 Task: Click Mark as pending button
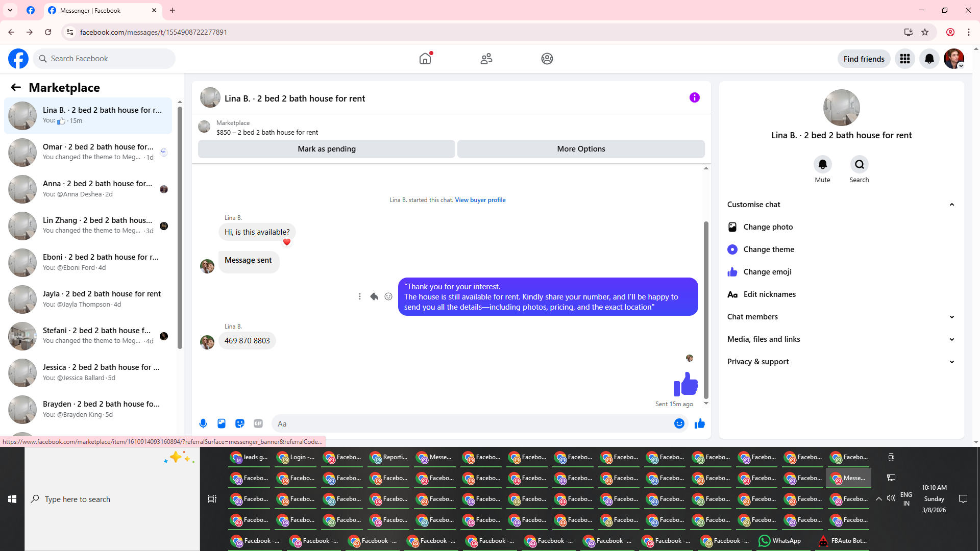coord(326,149)
